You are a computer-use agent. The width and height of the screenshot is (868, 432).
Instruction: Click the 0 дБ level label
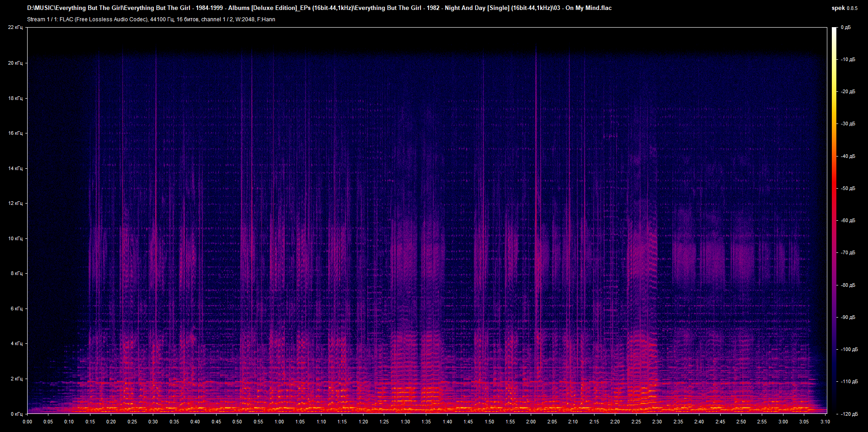pos(846,28)
